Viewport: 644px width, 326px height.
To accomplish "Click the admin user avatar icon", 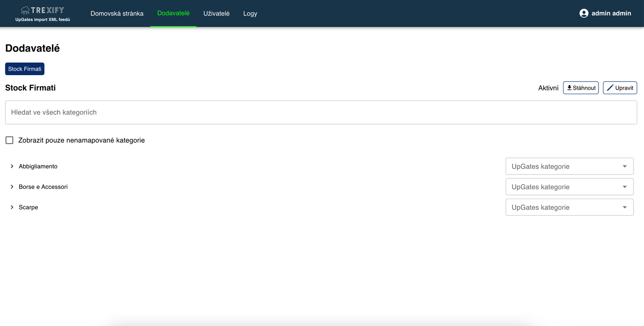I will pyautogui.click(x=584, y=13).
